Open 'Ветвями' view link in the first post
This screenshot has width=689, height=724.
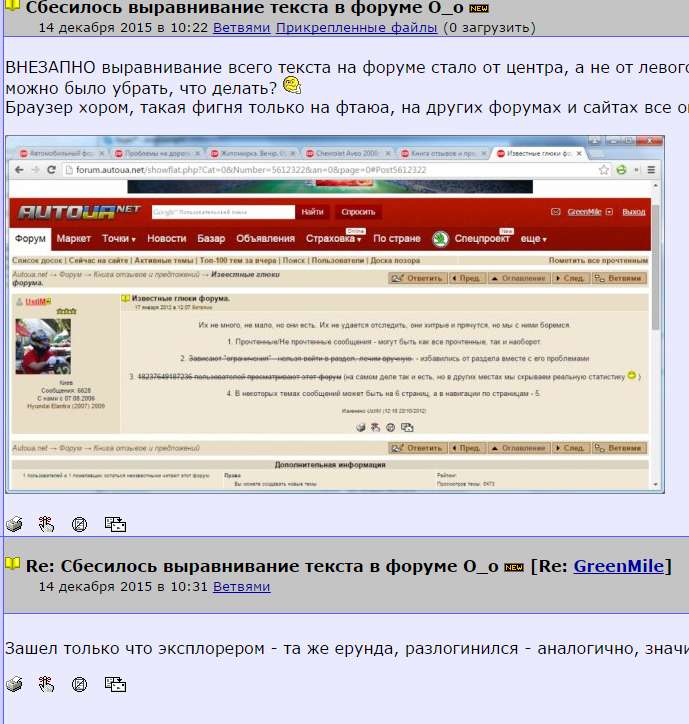[x=241, y=27]
